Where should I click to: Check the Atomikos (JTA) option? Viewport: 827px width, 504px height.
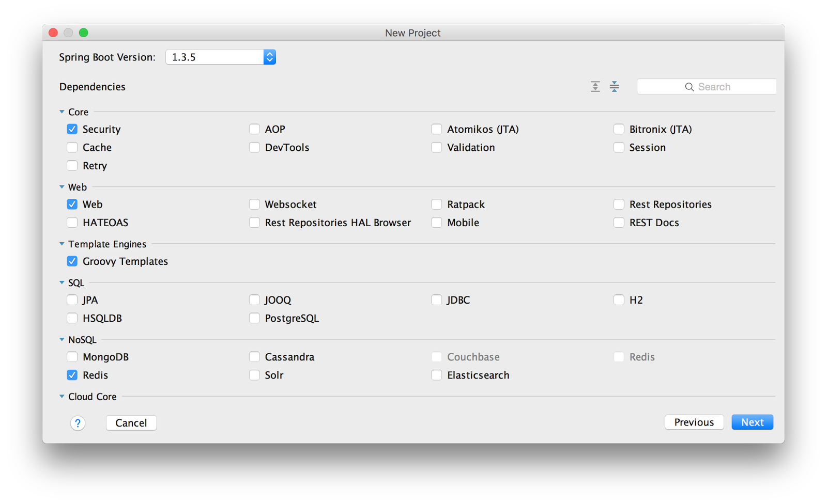[437, 129]
